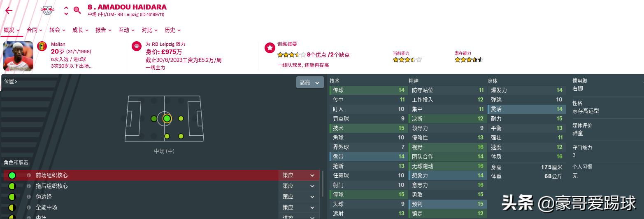Click the Mali flag icon
644x219 pixels.
pos(42,46)
